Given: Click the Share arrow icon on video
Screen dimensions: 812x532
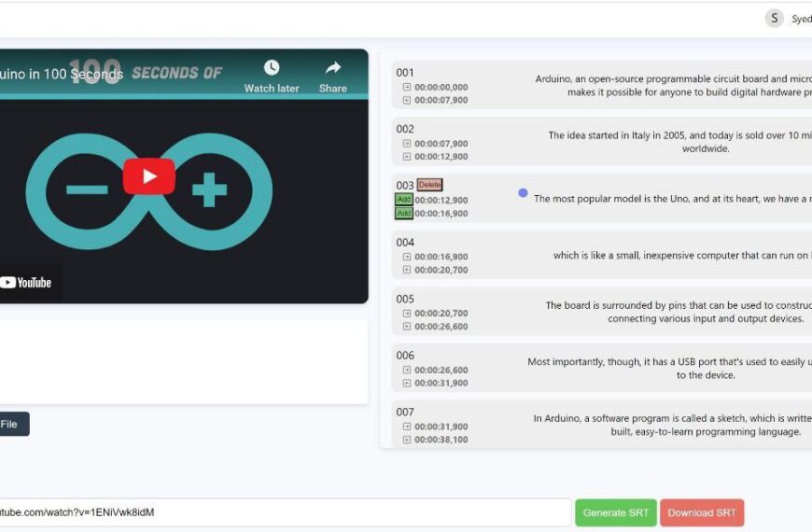Looking at the screenshot, I should pyautogui.click(x=333, y=68).
